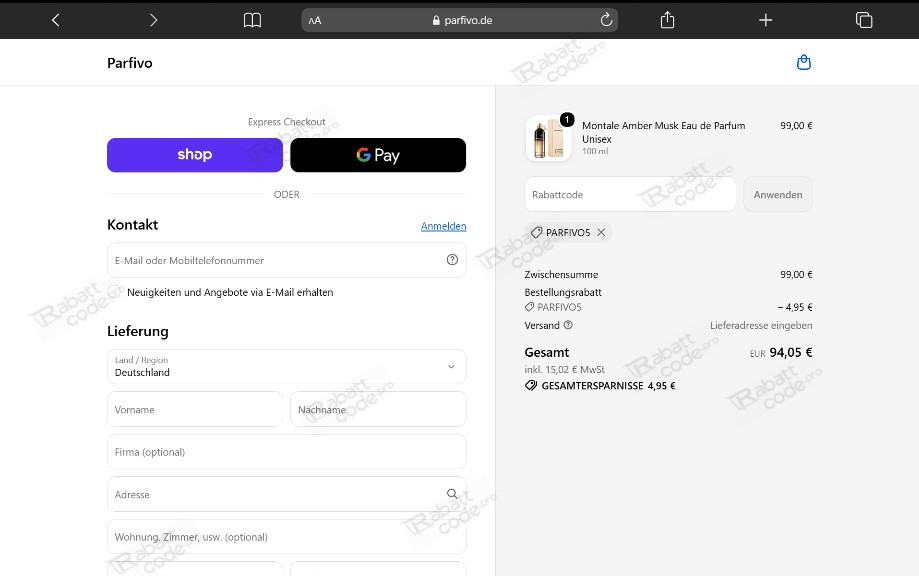The width and height of the screenshot is (919, 576).
Task: Click the Anwenden discount button
Action: point(778,195)
